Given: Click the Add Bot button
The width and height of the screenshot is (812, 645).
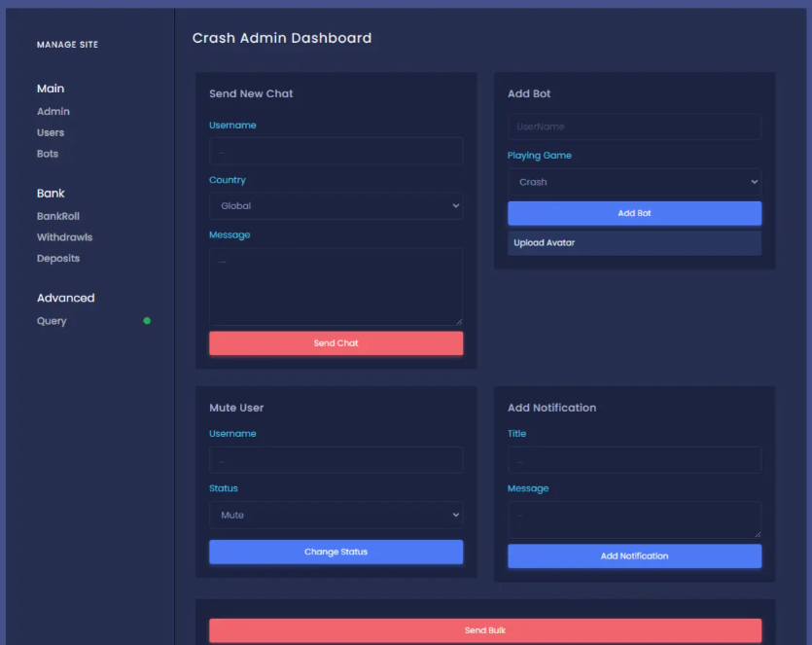Looking at the screenshot, I should 634,213.
